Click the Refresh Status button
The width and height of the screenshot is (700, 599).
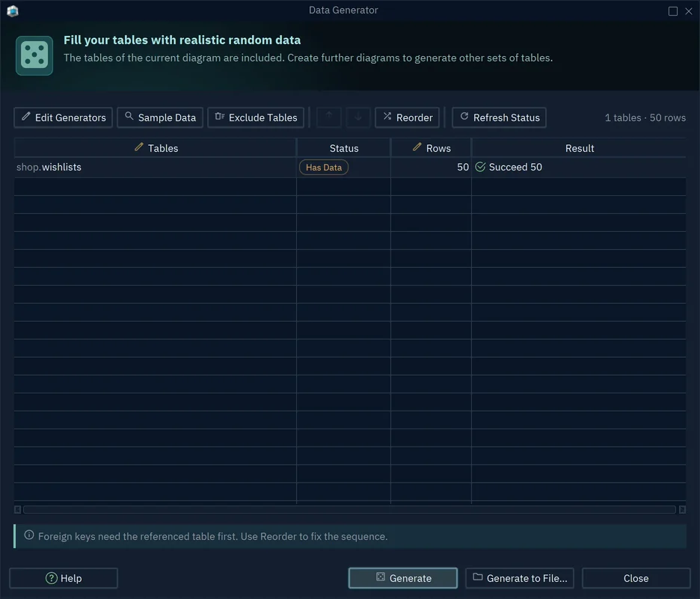499,117
